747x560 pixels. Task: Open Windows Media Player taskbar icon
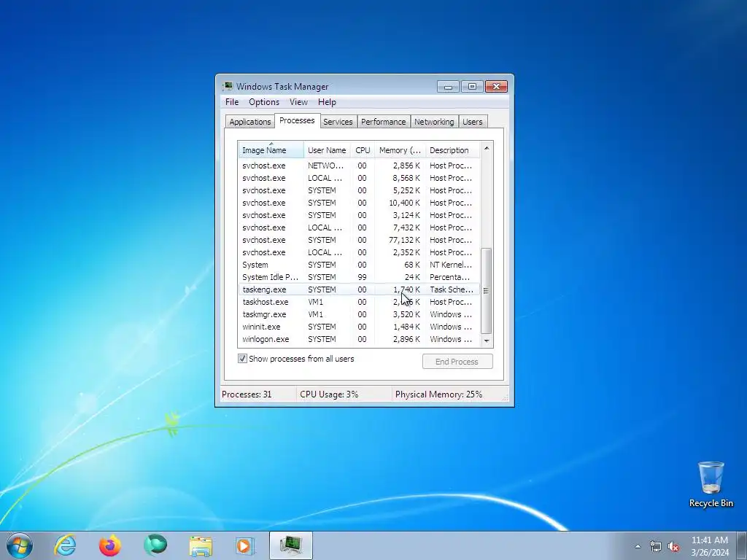click(245, 545)
